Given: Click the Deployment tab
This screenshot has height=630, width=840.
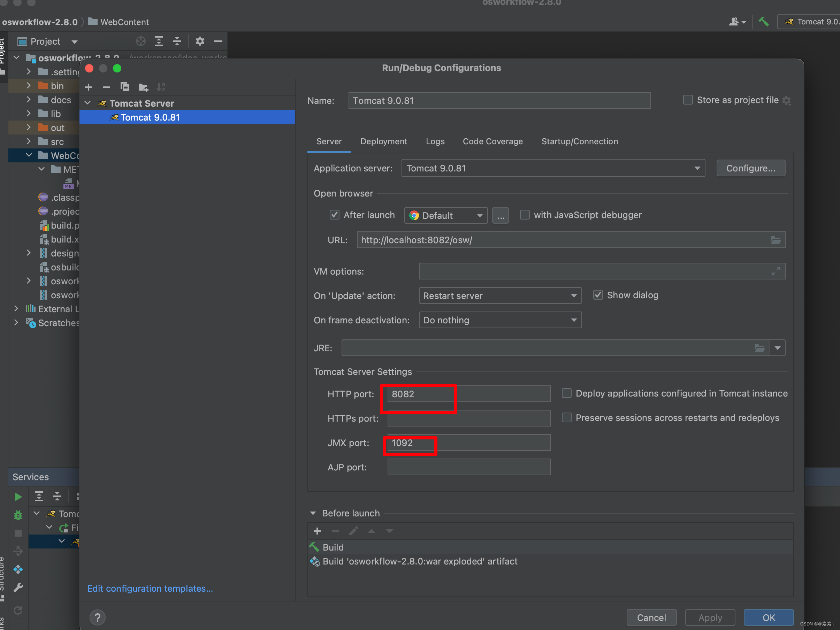Looking at the screenshot, I should 384,141.
